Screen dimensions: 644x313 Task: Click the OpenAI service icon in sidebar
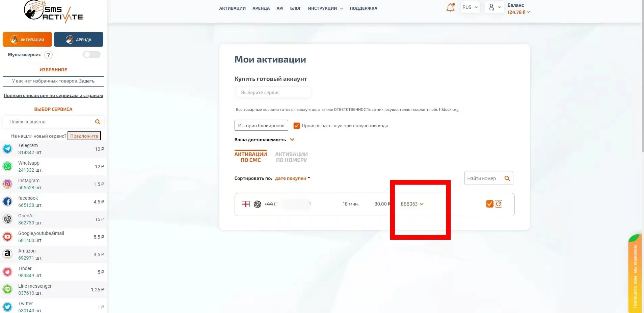(x=7, y=219)
